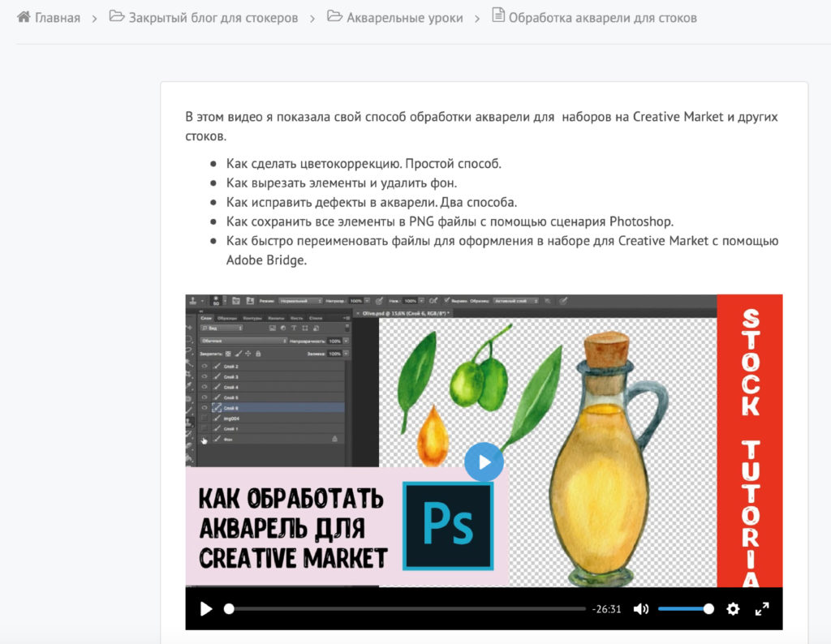Click folder icon beside Закрытый блог для стокеров
This screenshot has width=831, height=644.
[x=117, y=16]
